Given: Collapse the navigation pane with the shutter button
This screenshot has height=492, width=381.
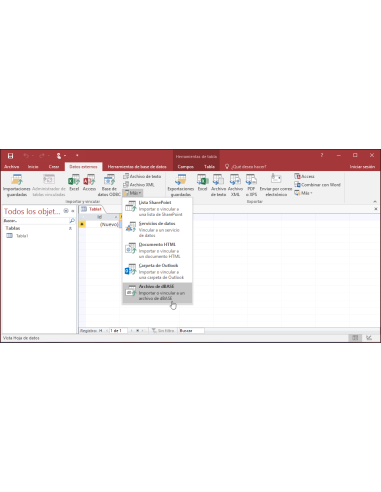Looking at the screenshot, I should pyautogui.click(x=73, y=211).
